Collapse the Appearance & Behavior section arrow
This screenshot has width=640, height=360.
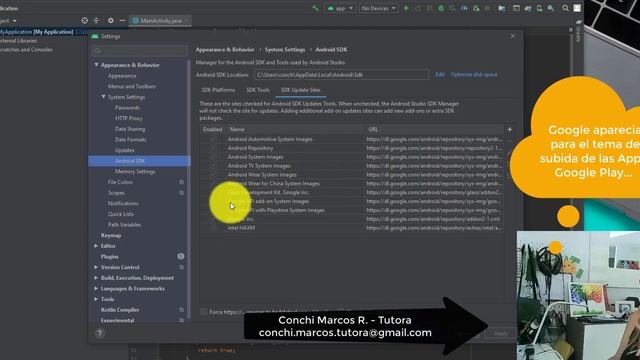(x=96, y=65)
